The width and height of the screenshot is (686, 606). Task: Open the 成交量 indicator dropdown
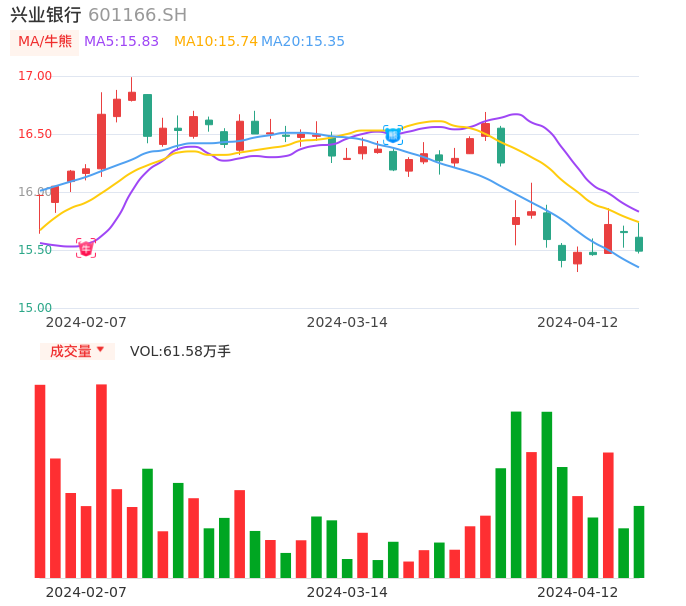point(77,351)
